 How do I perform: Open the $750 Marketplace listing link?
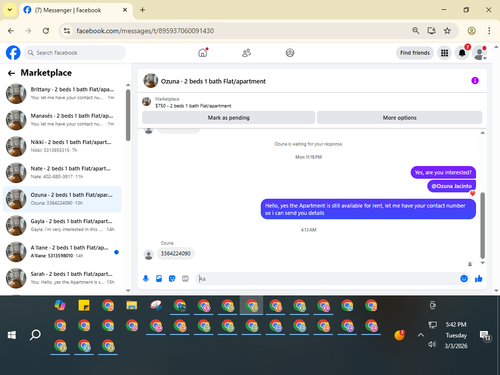[193, 106]
